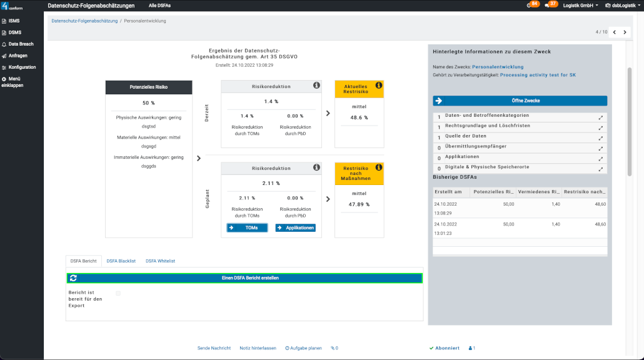Go to the next record arrow

(x=625, y=32)
